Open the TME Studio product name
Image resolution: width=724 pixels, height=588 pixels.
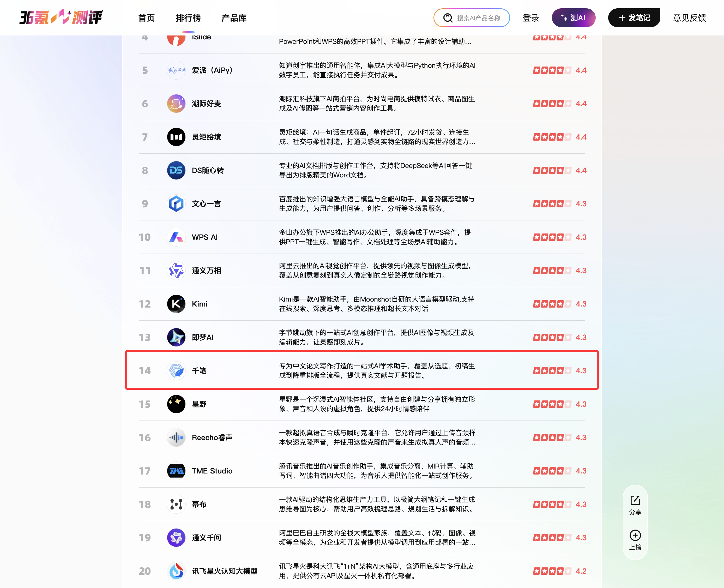(212, 471)
